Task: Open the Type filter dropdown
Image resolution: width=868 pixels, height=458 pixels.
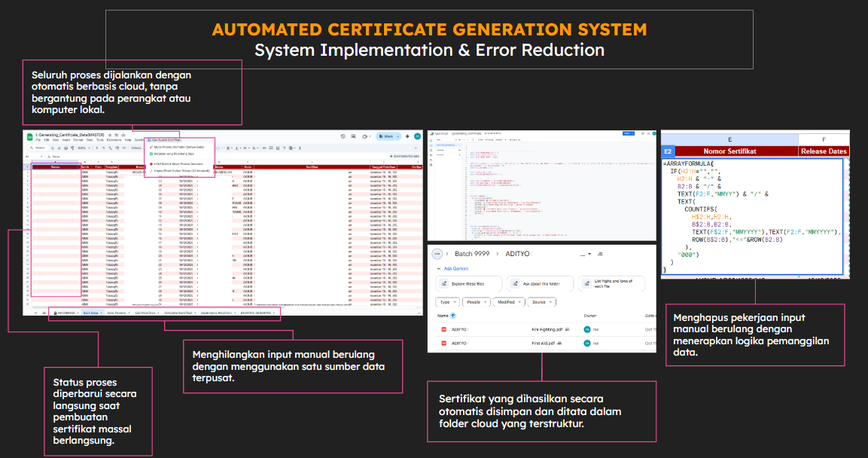Action: pyautogui.click(x=447, y=301)
